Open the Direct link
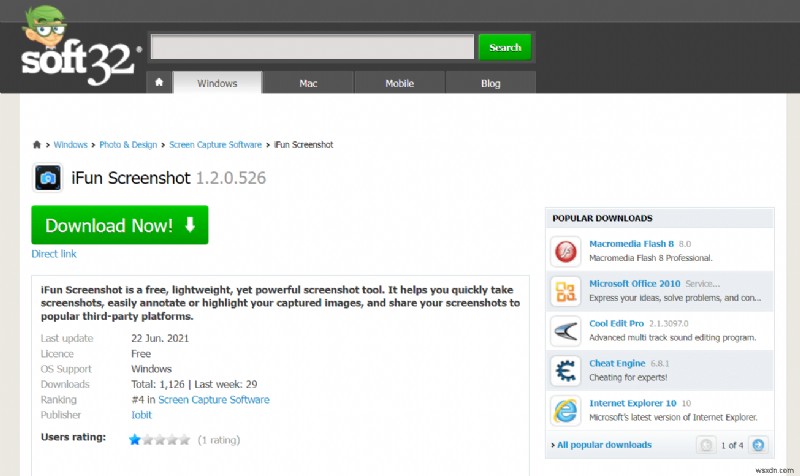 point(54,254)
